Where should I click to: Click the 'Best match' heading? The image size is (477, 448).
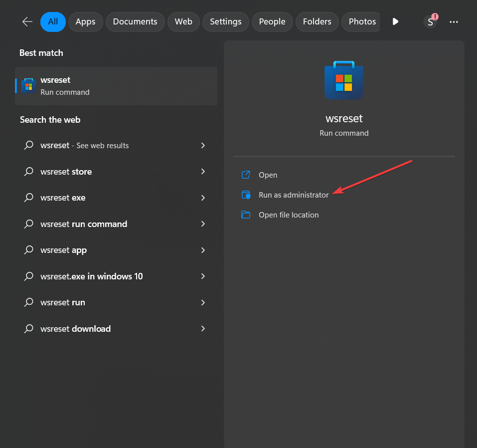pos(41,53)
